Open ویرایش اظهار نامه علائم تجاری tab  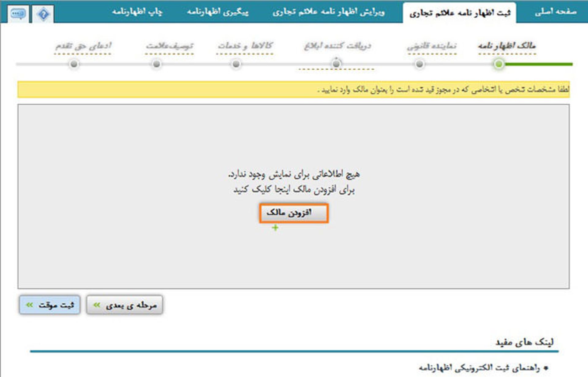pos(329,12)
